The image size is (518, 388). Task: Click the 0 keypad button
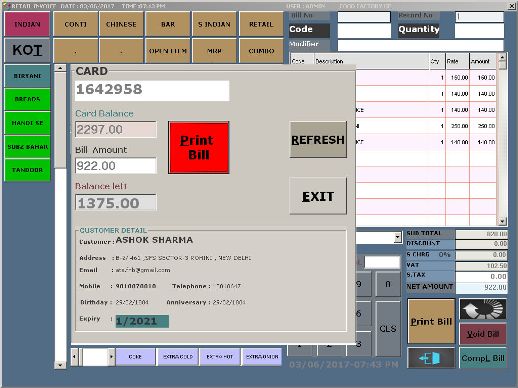tap(388, 284)
